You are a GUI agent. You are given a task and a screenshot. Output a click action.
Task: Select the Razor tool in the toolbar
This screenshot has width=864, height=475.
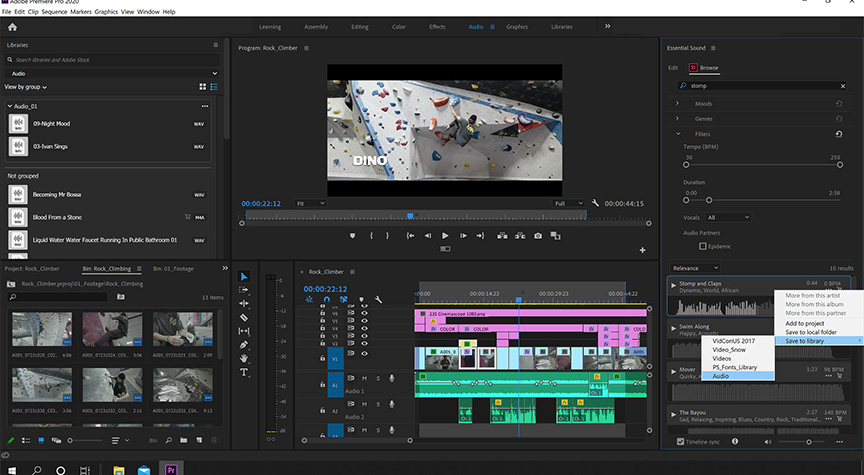click(x=244, y=317)
